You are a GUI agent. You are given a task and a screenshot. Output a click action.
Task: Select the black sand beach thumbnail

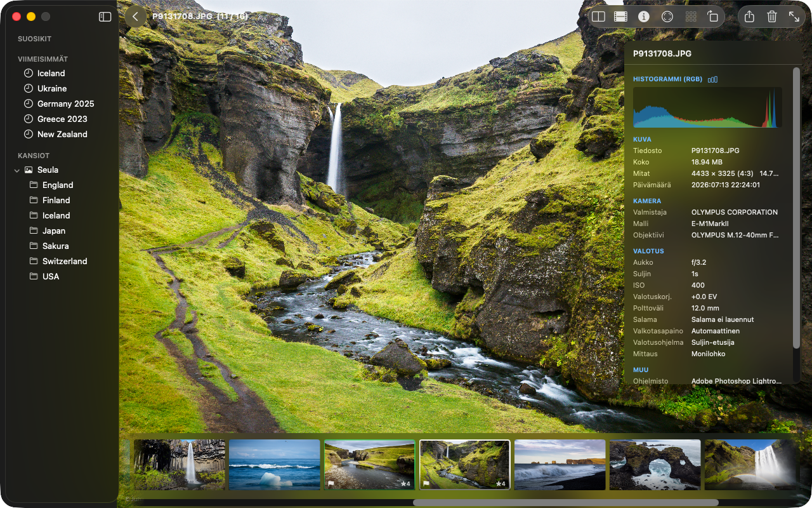click(x=560, y=465)
